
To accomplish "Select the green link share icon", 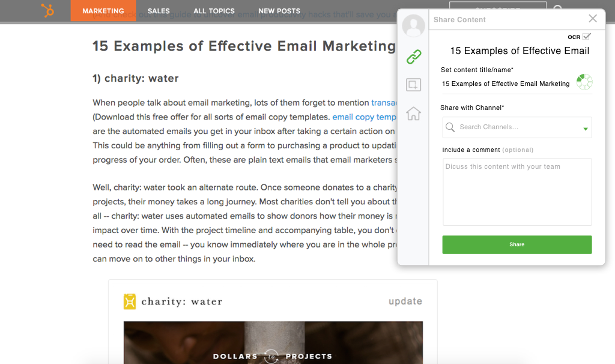I will (413, 57).
